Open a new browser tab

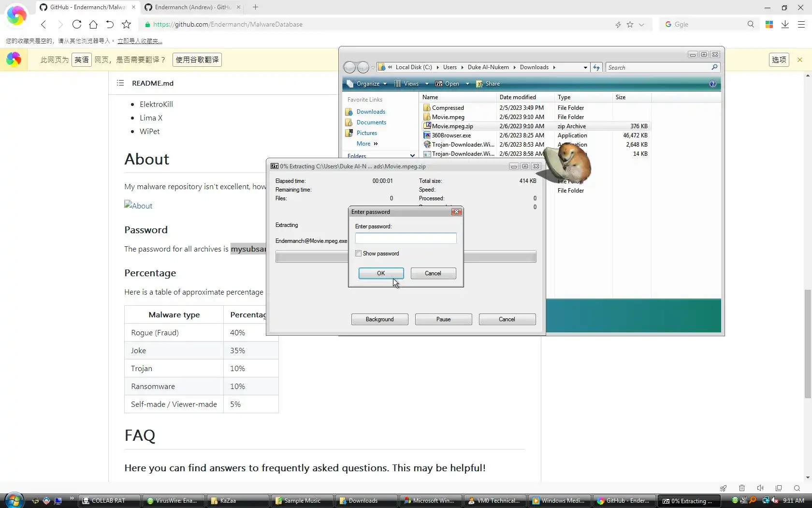[x=255, y=7]
